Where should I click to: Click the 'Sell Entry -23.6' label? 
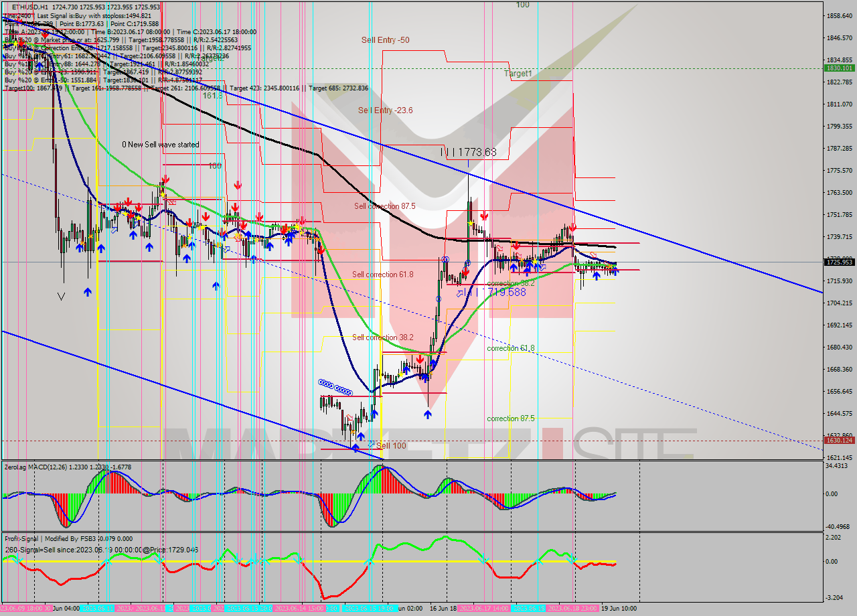click(x=385, y=110)
